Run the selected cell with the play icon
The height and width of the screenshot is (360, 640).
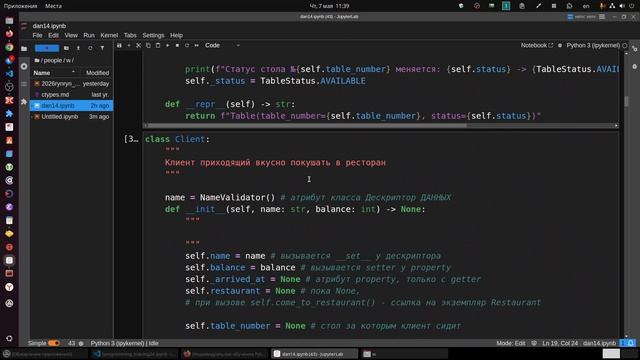(x=167, y=45)
